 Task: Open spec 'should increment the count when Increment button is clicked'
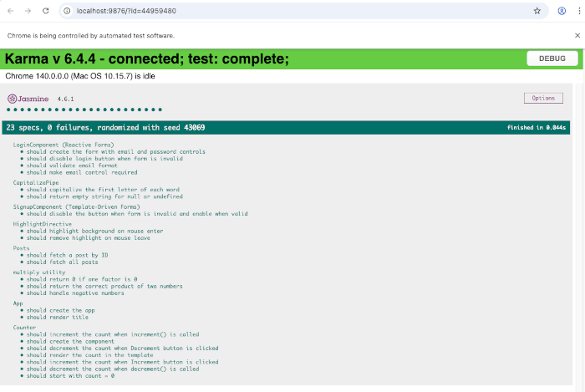(123, 362)
